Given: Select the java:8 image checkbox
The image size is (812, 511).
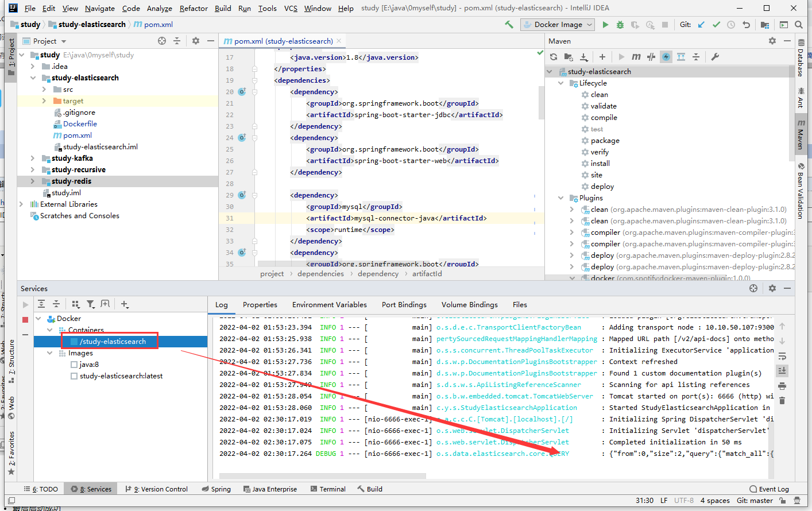Looking at the screenshot, I should point(74,365).
